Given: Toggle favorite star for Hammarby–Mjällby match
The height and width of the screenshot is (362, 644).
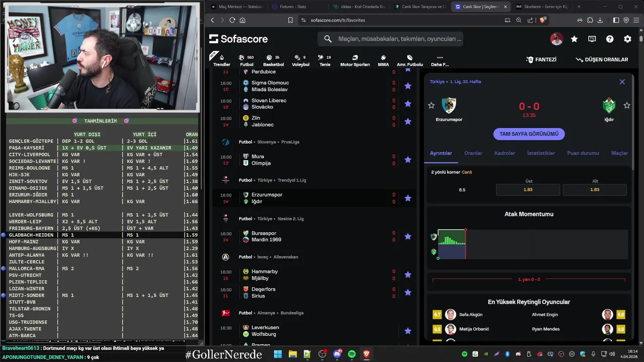Looking at the screenshot, I should pyautogui.click(x=408, y=275).
